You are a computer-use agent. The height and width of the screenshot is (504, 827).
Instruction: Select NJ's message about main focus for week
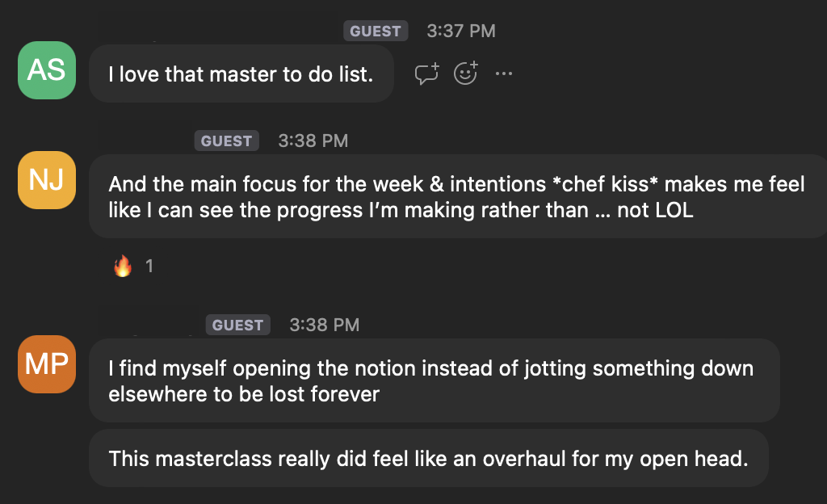point(456,196)
